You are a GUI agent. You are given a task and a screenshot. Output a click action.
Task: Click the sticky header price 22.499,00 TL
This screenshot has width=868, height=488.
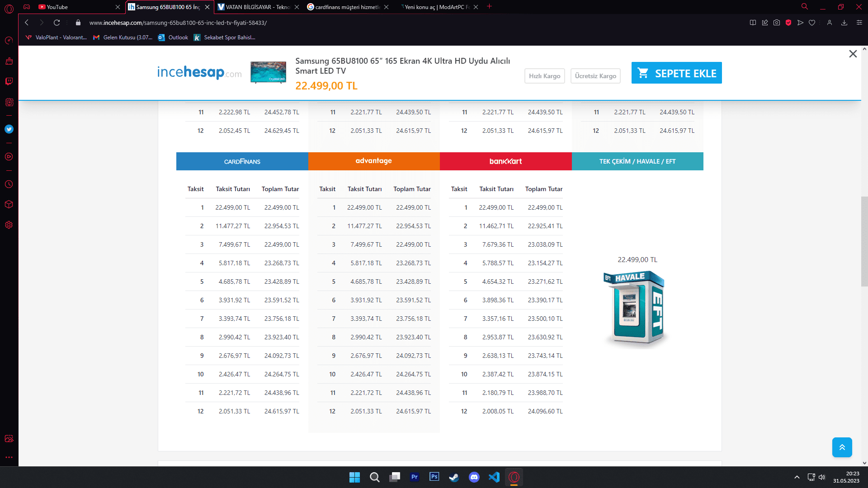[x=326, y=86]
